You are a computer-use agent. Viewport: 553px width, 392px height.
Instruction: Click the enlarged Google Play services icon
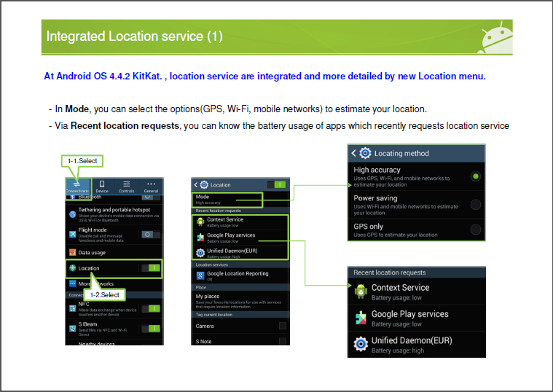361,318
